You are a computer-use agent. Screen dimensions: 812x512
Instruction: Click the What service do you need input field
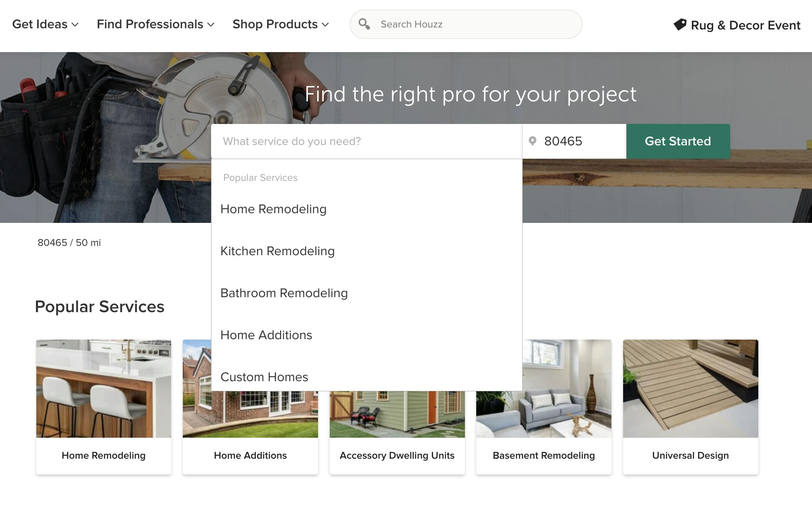[x=366, y=141]
